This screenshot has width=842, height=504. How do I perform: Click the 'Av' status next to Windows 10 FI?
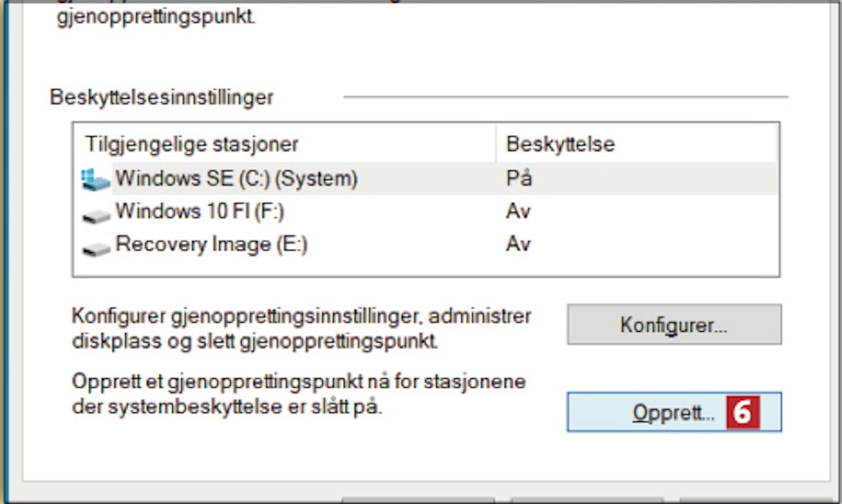(x=518, y=212)
